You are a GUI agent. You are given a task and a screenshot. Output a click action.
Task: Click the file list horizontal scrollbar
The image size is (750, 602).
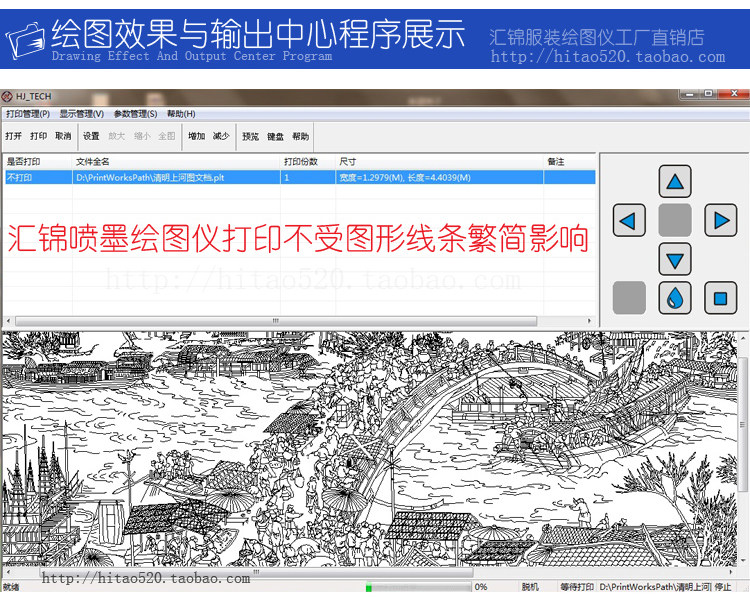276,321
